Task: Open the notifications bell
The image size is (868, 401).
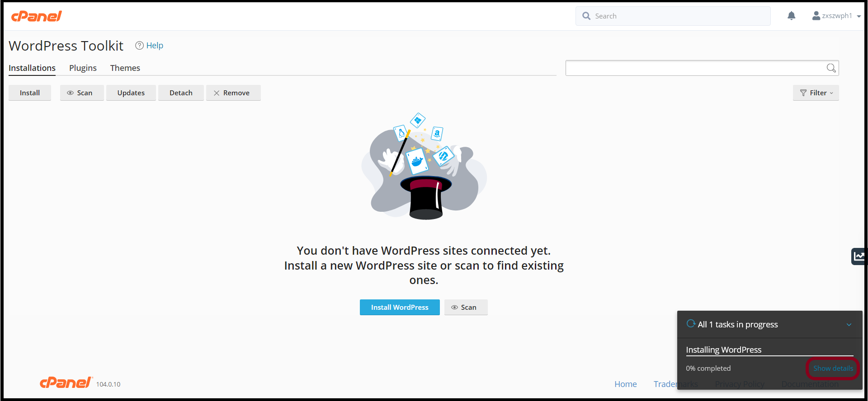Action: click(x=791, y=16)
